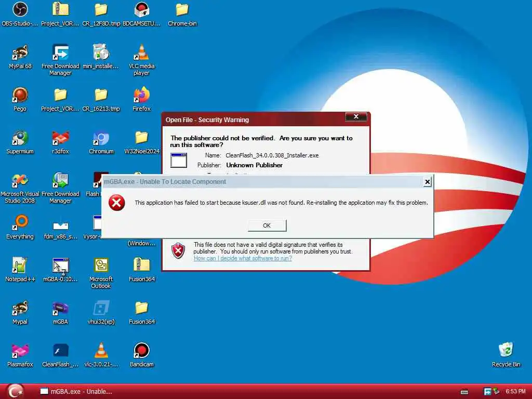
Task: Click the application file icon in Security Warning
Action: tap(179, 160)
